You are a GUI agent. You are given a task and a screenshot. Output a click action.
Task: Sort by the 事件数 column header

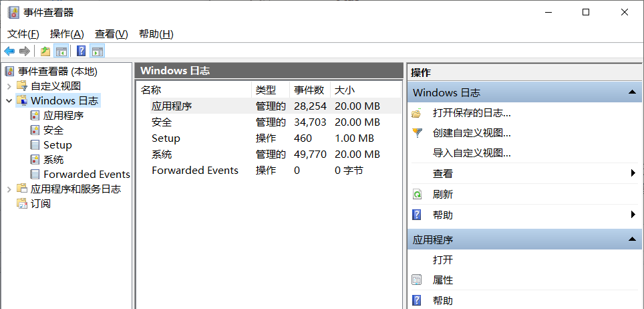(310, 90)
